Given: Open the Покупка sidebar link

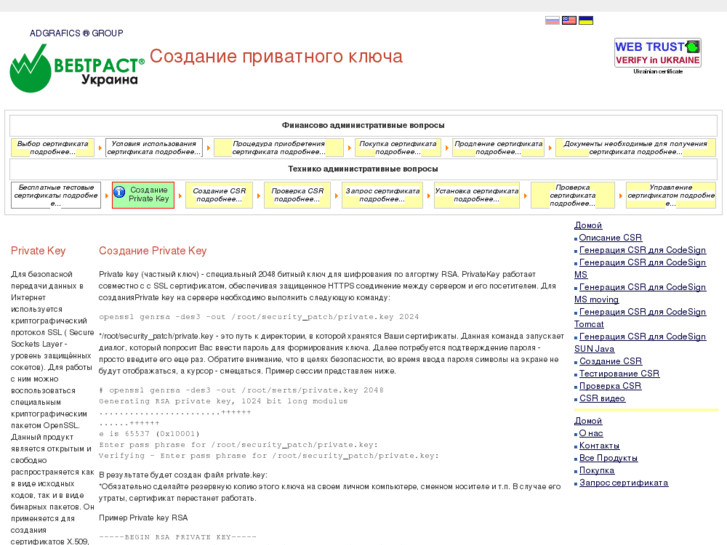Looking at the screenshot, I should [x=597, y=470].
